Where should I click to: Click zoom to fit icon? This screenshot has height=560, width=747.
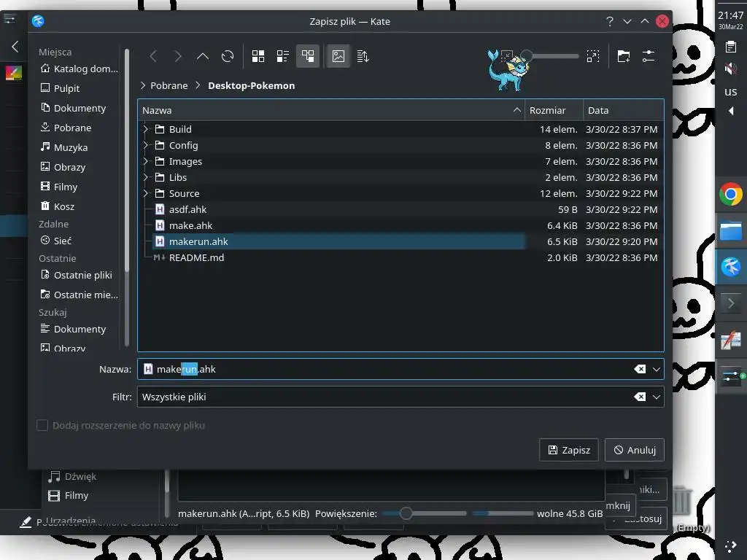click(593, 56)
